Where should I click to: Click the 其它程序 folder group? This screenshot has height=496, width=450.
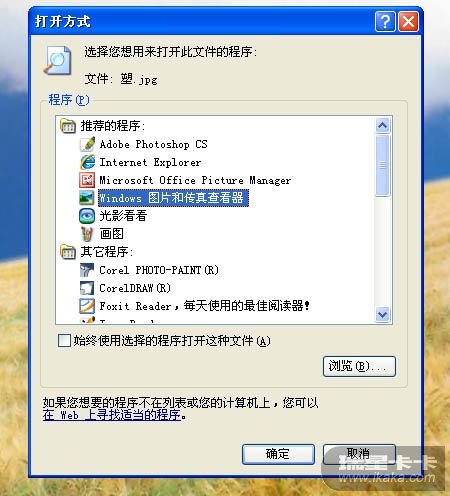97,252
